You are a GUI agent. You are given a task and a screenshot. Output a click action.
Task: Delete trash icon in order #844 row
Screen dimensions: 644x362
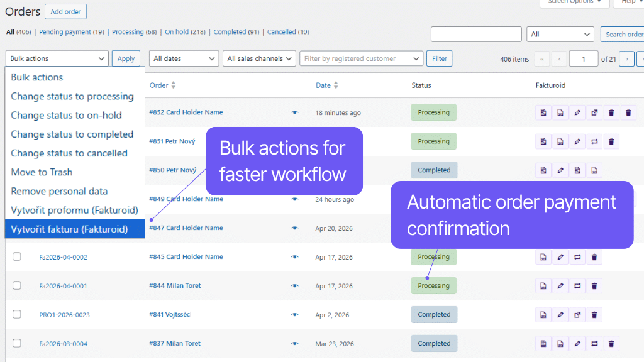point(594,286)
